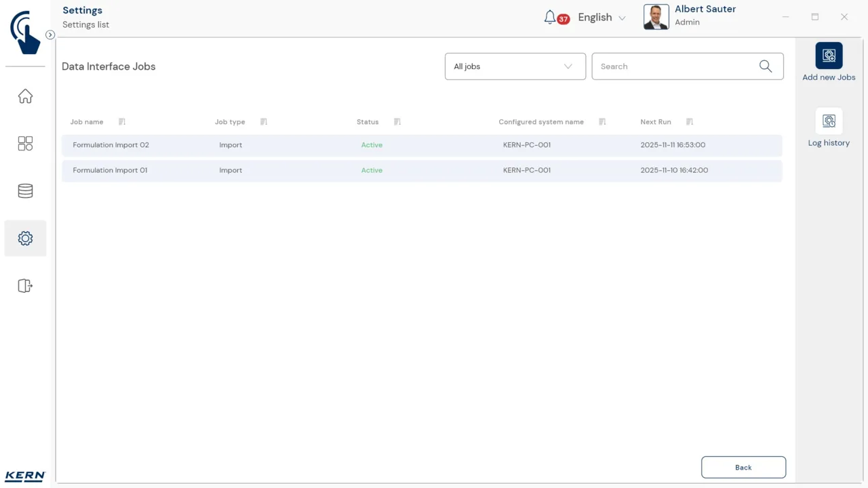Click into the Search input field
Screen dimensions: 868x488
point(688,66)
